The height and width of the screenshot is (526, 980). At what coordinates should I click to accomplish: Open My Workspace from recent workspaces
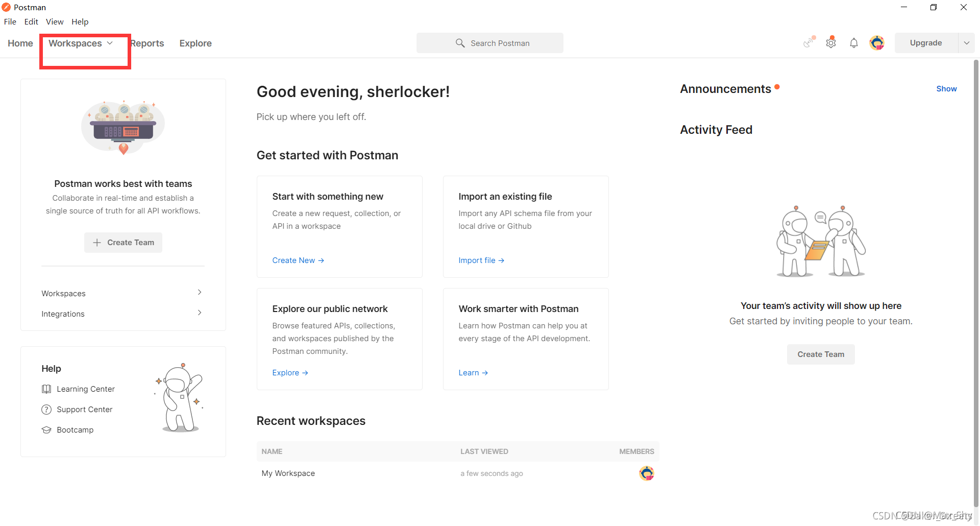click(288, 473)
